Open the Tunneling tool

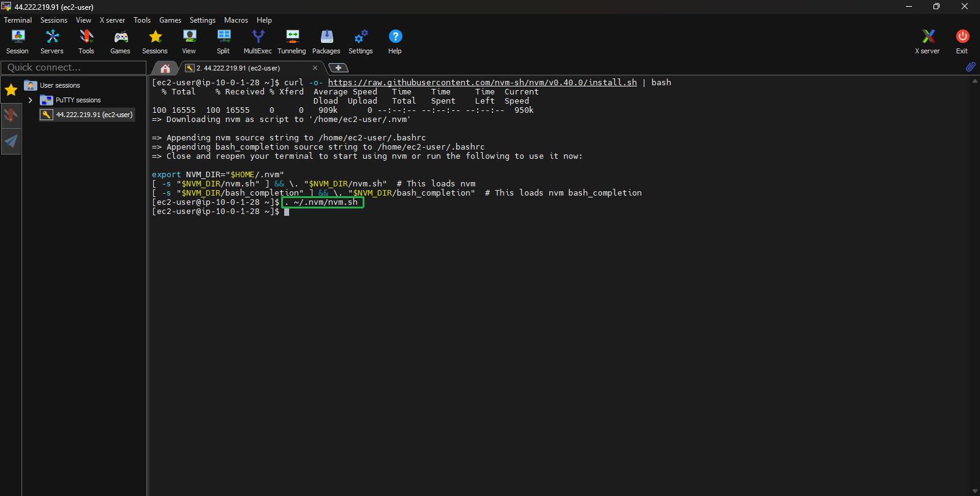pyautogui.click(x=292, y=42)
